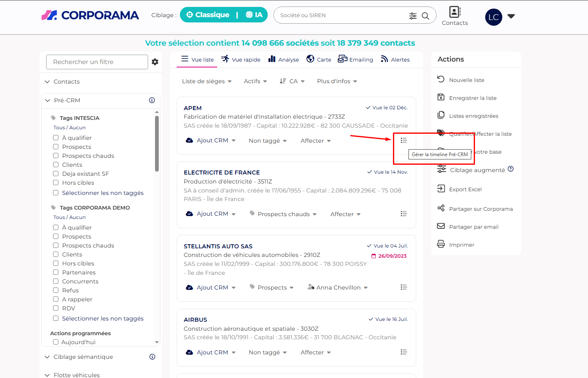This screenshot has height=378, width=588.
Task: Open the Analyse tab
Action: [x=284, y=60]
